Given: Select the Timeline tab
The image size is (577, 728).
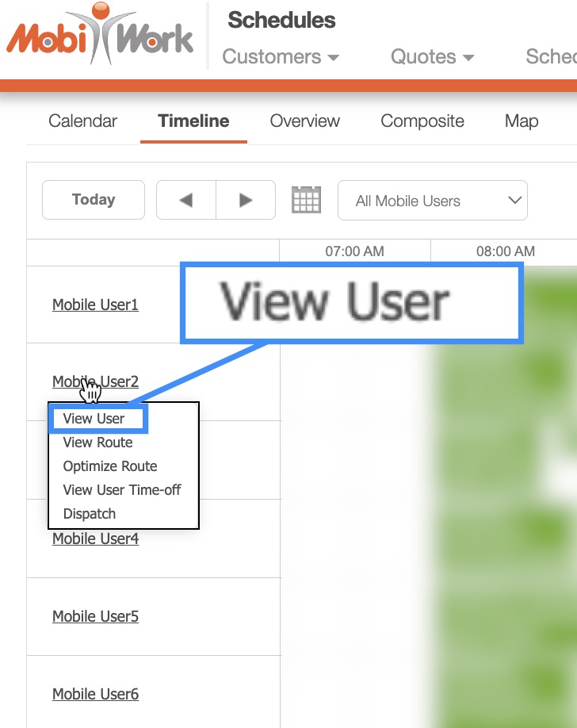Looking at the screenshot, I should tap(193, 121).
